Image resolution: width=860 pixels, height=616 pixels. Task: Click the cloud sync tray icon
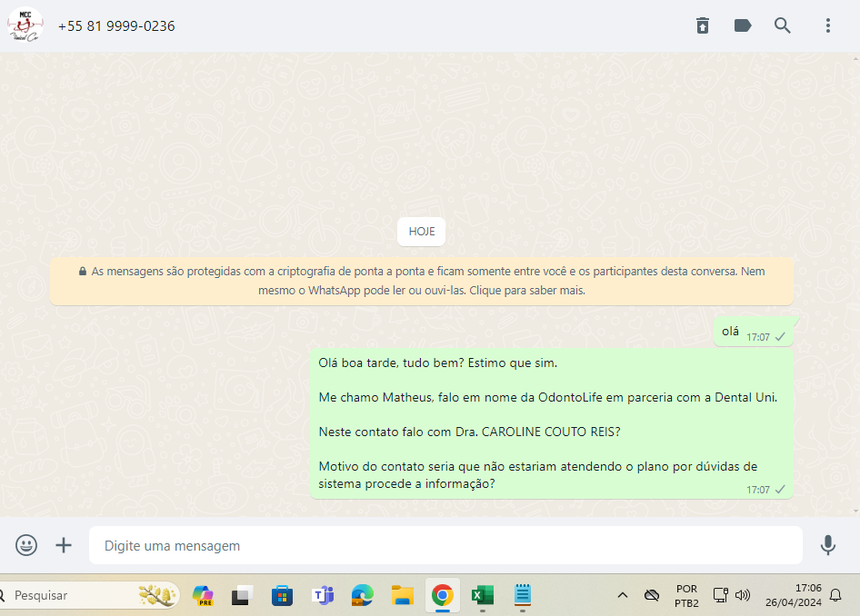(x=652, y=595)
